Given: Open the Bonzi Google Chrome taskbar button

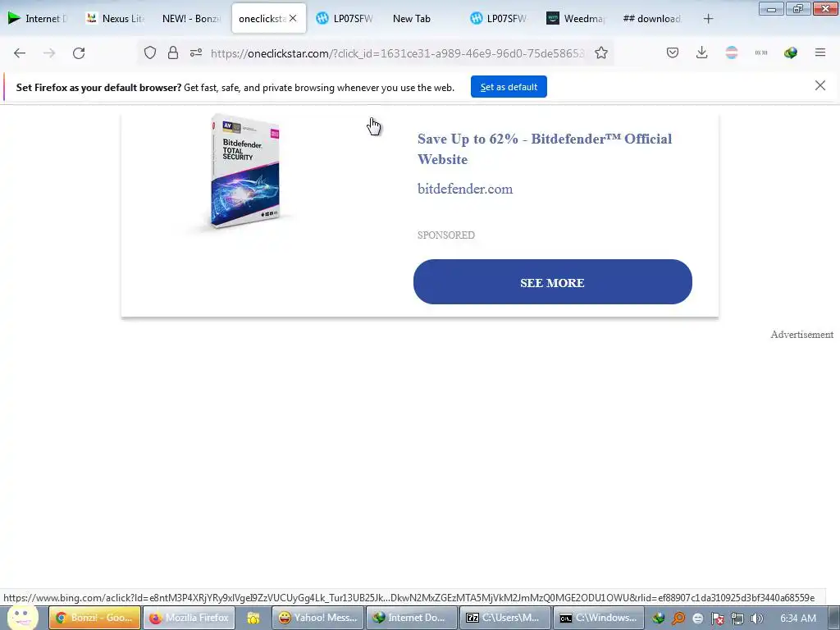Looking at the screenshot, I should coord(95,618).
